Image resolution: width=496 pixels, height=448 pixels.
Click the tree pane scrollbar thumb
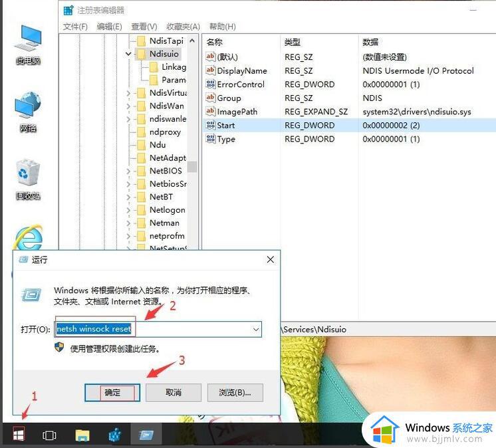click(x=192, y=167)
